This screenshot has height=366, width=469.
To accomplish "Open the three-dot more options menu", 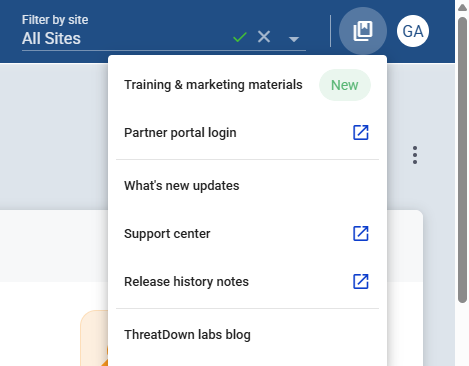I will coord(415,155).
